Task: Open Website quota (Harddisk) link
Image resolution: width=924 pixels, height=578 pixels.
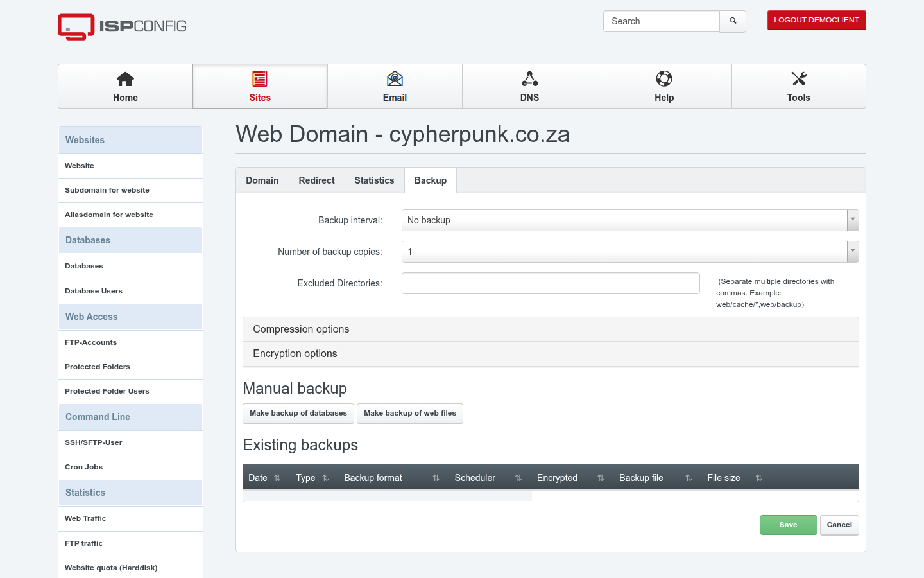Action: 131,568
